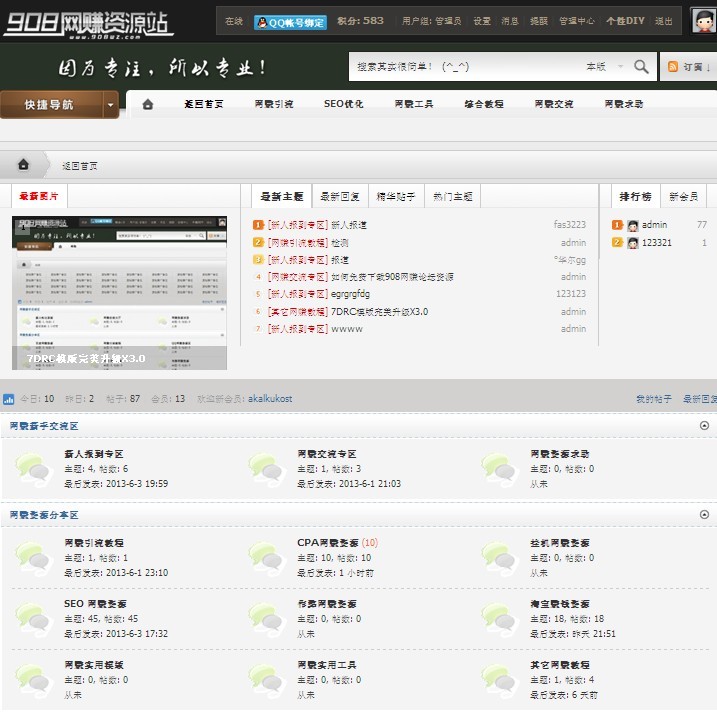
Task: Open the 最新图片 tab
Action: tap(39, 196)
